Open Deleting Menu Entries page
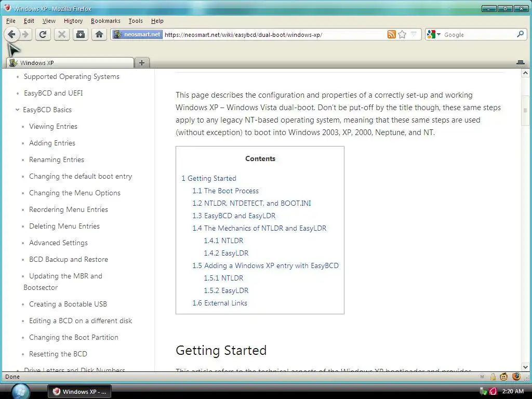The height and width of the screenshot is (399, 532). click(64, 226)
